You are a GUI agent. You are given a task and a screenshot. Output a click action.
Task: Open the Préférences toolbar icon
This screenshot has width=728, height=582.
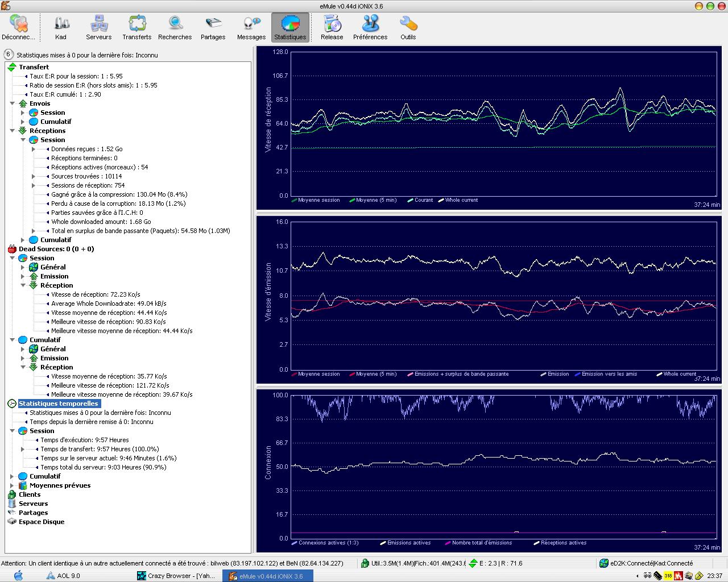coord(370,27)
